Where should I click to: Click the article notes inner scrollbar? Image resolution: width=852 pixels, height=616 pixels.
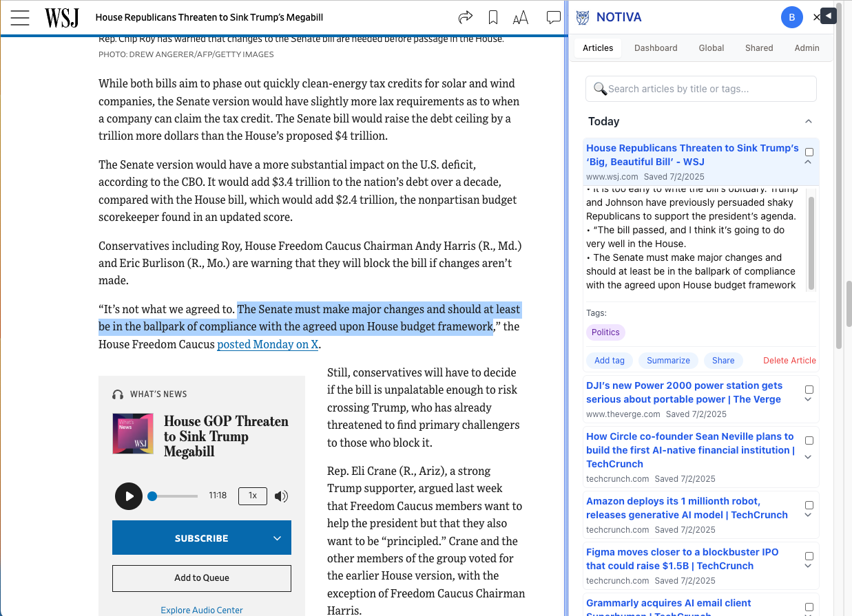[x=811, y=243]
